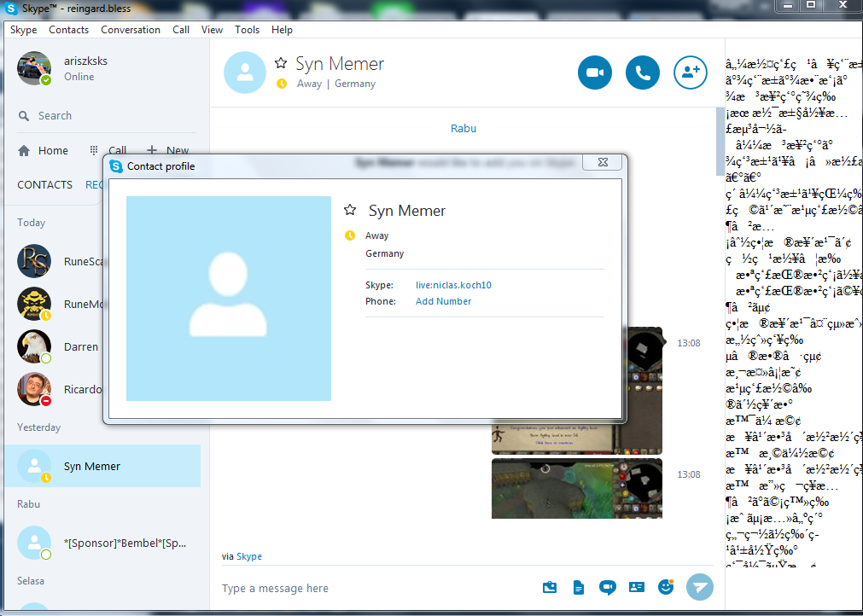Open the Conversation menu
The height and width of the screenshot is (616, 863).
[x=131, y=30]
